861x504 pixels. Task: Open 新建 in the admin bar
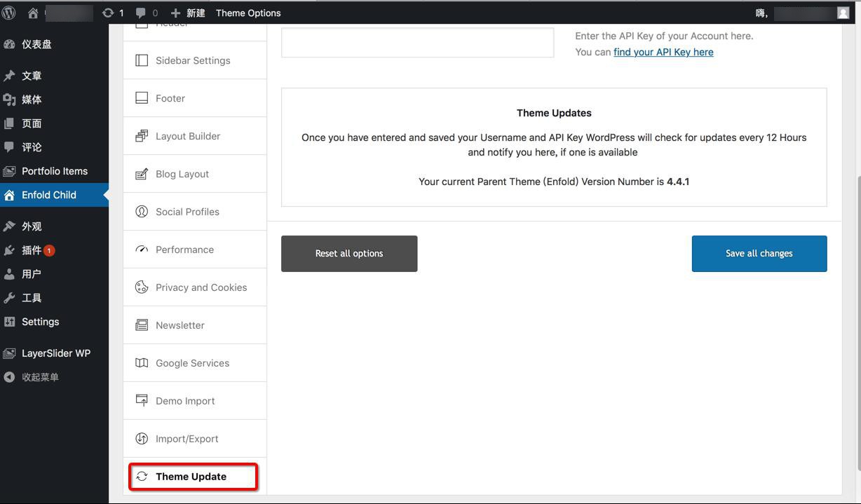(188, 13)
